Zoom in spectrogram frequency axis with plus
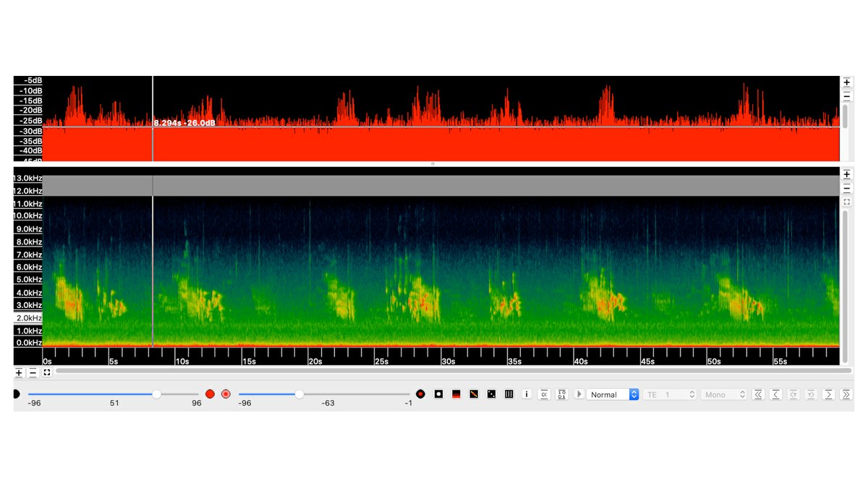 (x=846, y=174)
